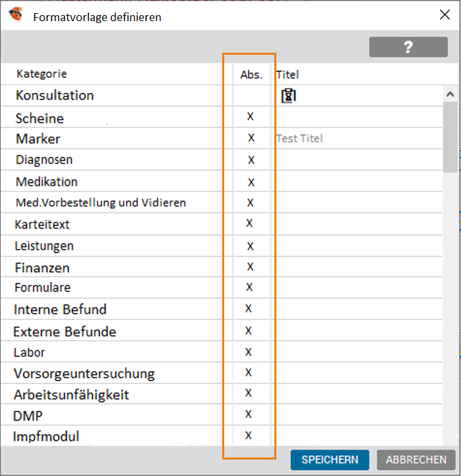Toggle the Abs. X mark for Scheine
This screenshot has height=476, width=461.
251,117
